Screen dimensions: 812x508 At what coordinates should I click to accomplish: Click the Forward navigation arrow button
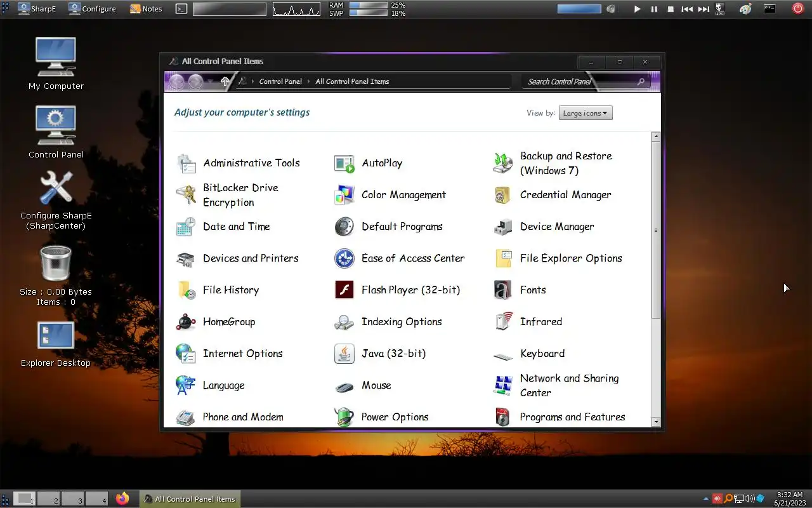(195, 81)
